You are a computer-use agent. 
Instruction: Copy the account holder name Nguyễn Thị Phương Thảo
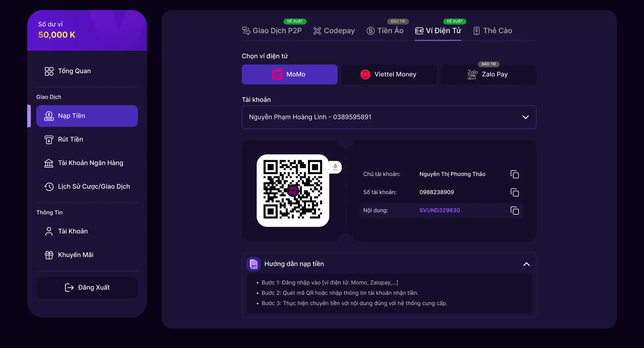point(515,174)
